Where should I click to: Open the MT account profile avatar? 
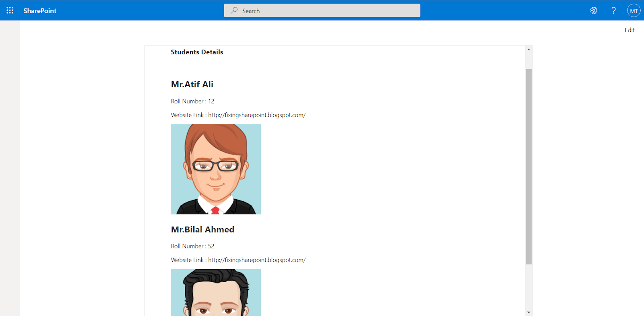click(x=634, y=10)
